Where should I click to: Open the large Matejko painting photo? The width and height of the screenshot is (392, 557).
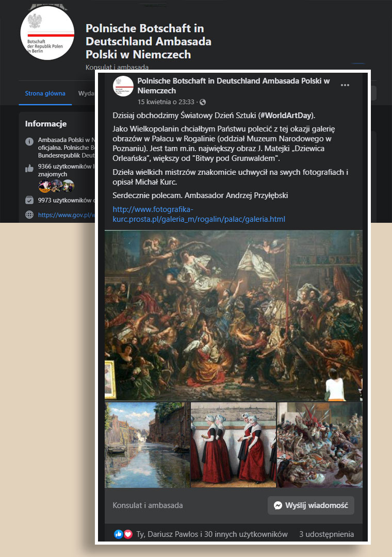click(x=234, y=315)
